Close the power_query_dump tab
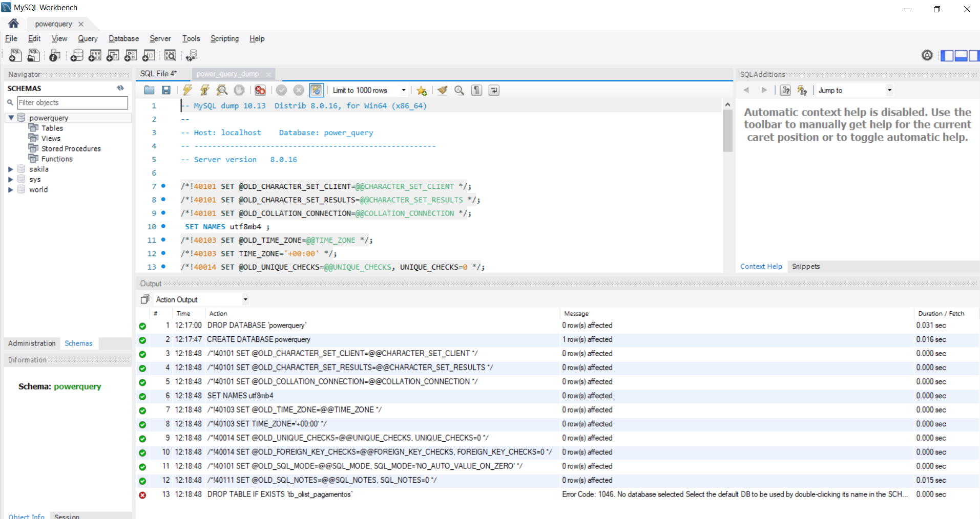980x519 pixels. click(268, 74)
